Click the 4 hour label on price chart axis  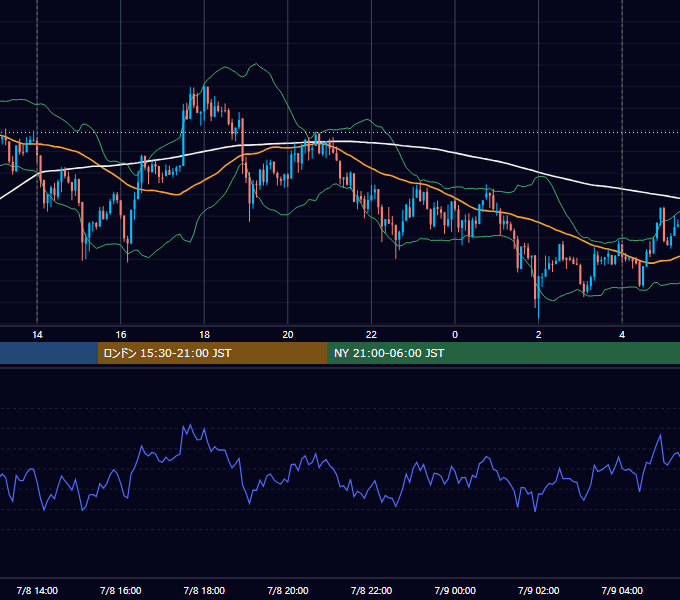pos(622,335)
